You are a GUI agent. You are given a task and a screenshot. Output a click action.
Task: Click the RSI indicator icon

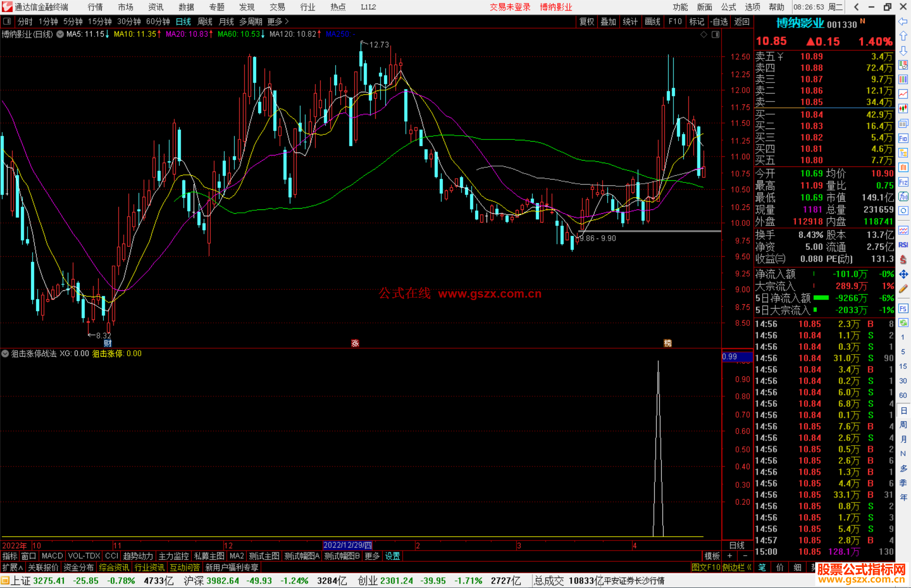pyautogui.click(x=903, y=245)
